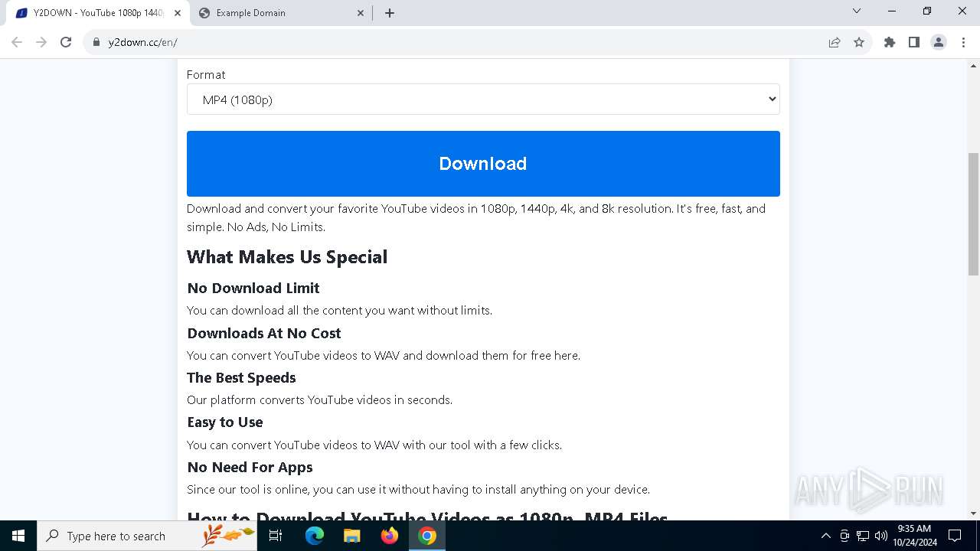This screenshot has width=980, height=551.
Task: Show hidden system tray icons
Action: (825, 536)
